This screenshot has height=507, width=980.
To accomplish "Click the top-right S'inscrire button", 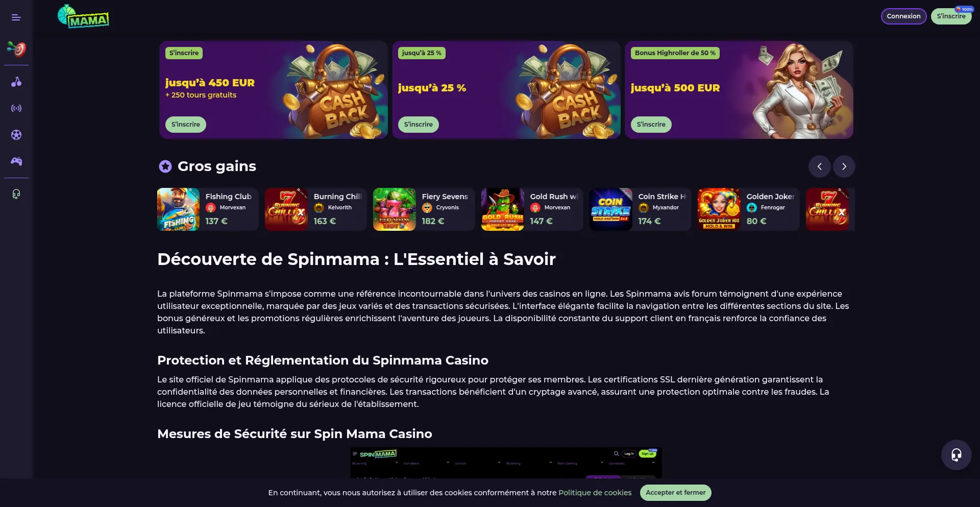I will (951, 16).
